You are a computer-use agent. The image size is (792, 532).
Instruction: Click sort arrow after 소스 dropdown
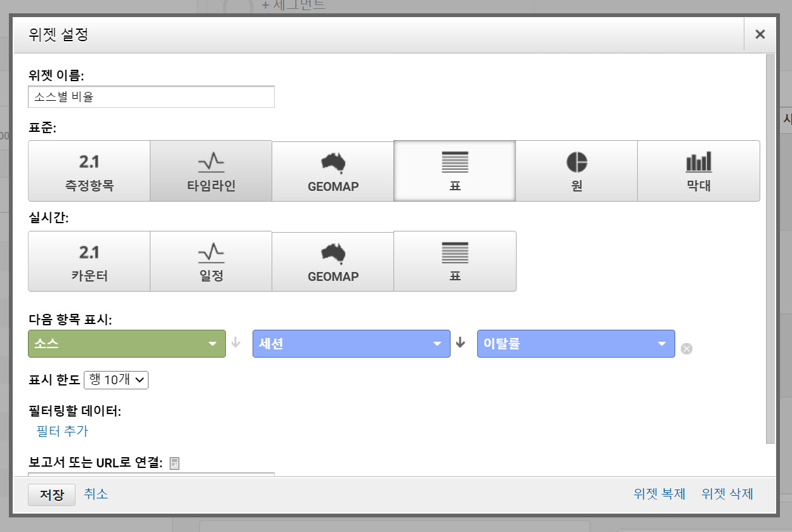click(x=236, y=343)
